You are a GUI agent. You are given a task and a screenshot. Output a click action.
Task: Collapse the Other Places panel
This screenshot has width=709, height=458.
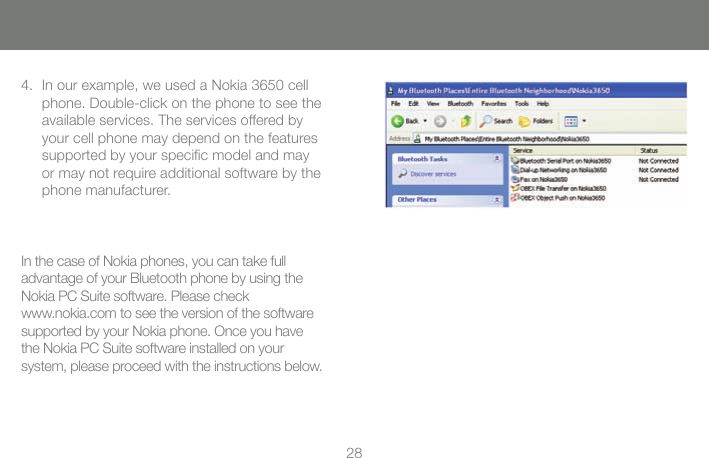(497, 199)
